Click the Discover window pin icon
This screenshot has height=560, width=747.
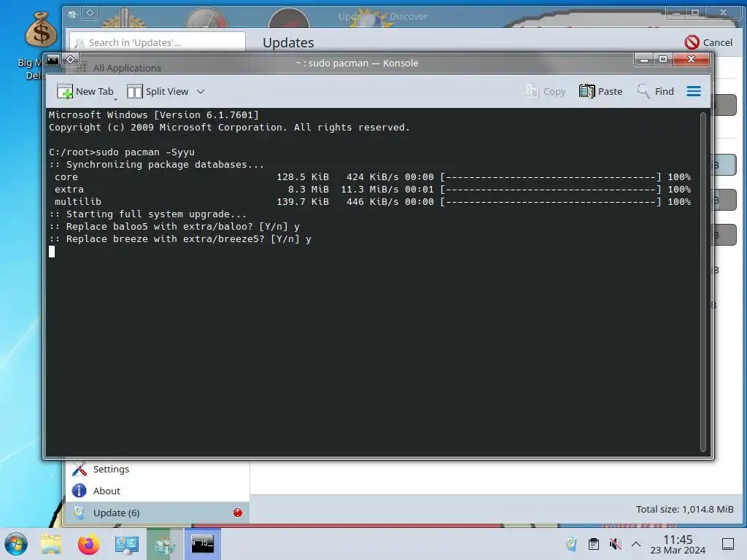[90, 13]
